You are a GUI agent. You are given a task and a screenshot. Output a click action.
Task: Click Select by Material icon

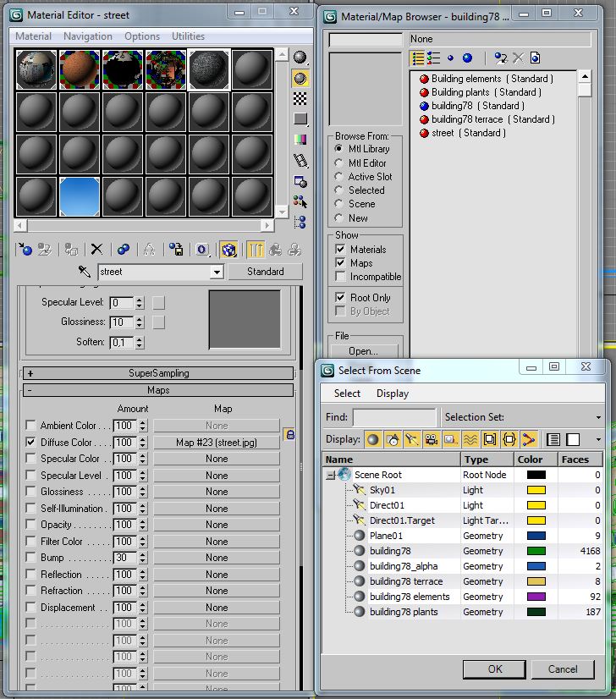tap(300, 202)
